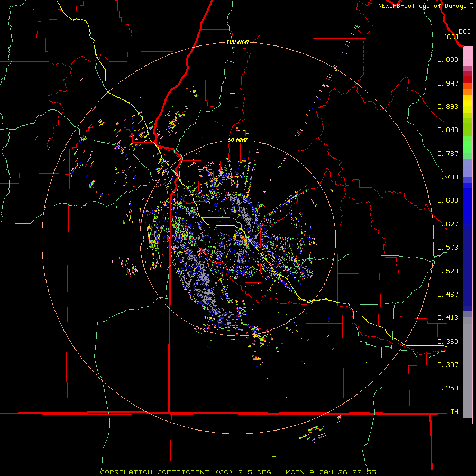Pick the light periwinkle color bar segment

coord(467,168)
